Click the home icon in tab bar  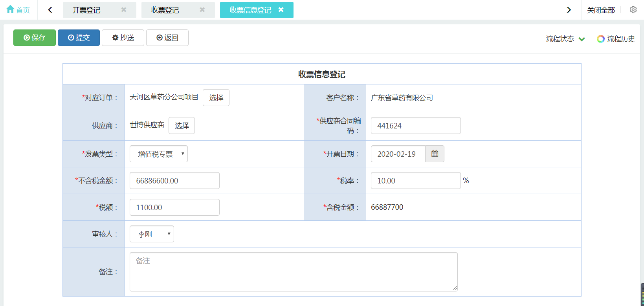(x=11, y=9)
